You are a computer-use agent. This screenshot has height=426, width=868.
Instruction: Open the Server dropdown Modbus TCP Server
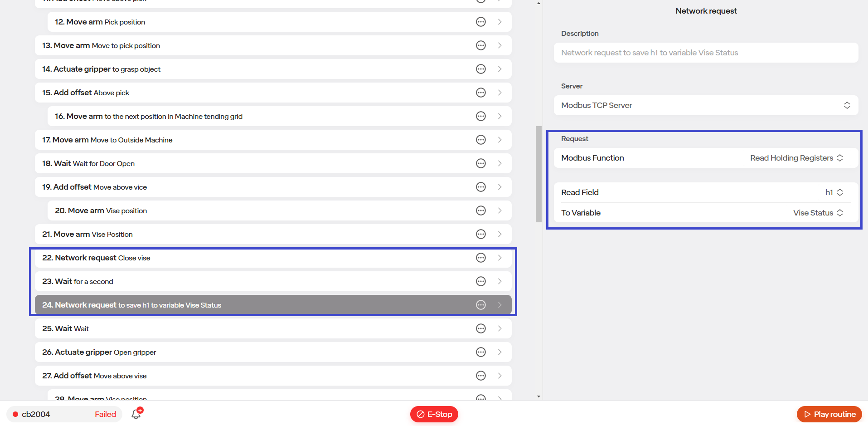(706, 105)
